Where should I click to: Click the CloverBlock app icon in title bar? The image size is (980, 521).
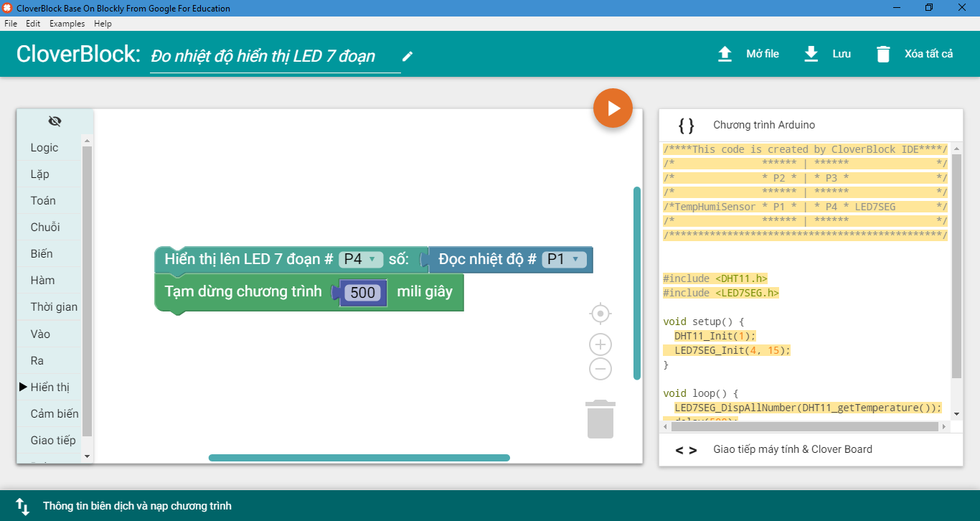[8, 8]
